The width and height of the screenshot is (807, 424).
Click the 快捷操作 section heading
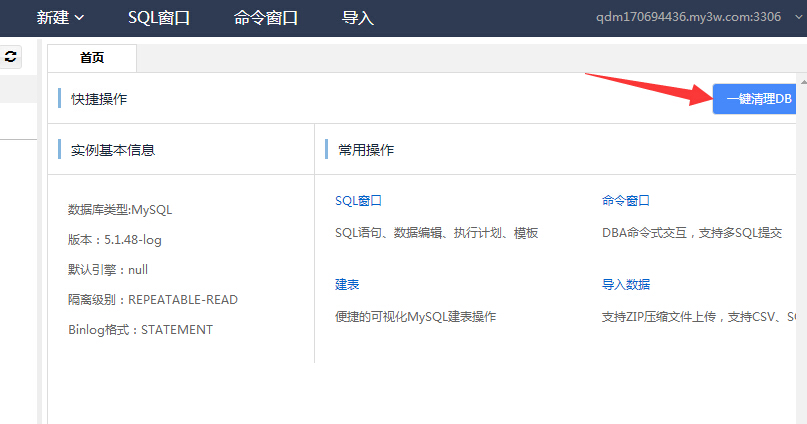coord(99,99)
